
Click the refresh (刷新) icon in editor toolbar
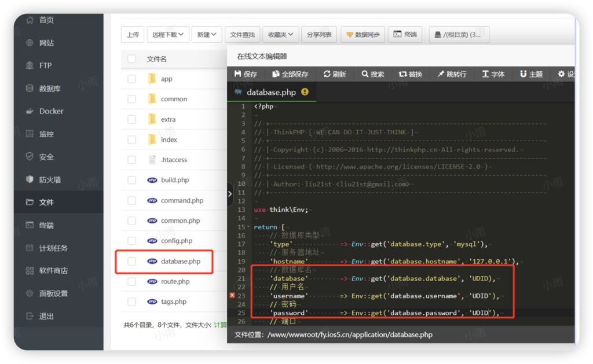click(x=327, y=74)
